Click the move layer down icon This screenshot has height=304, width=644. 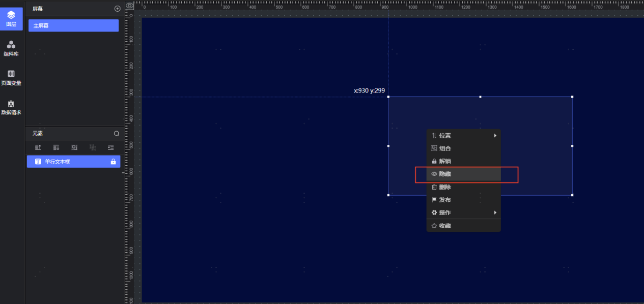coord(57,147)
